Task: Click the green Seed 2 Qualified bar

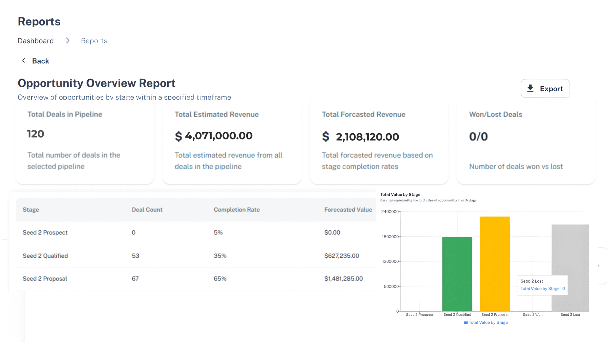Action: point(457,274)
